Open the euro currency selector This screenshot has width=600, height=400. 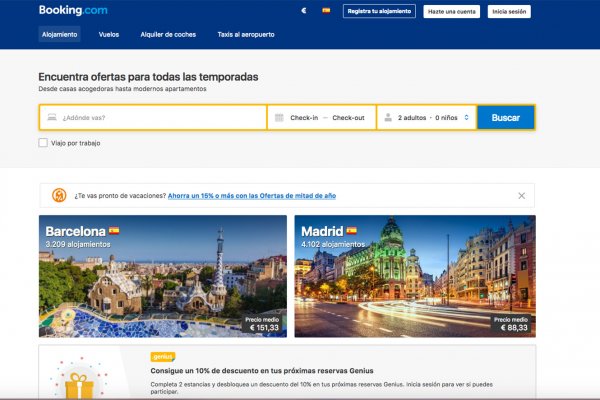(x=304, y=11)
